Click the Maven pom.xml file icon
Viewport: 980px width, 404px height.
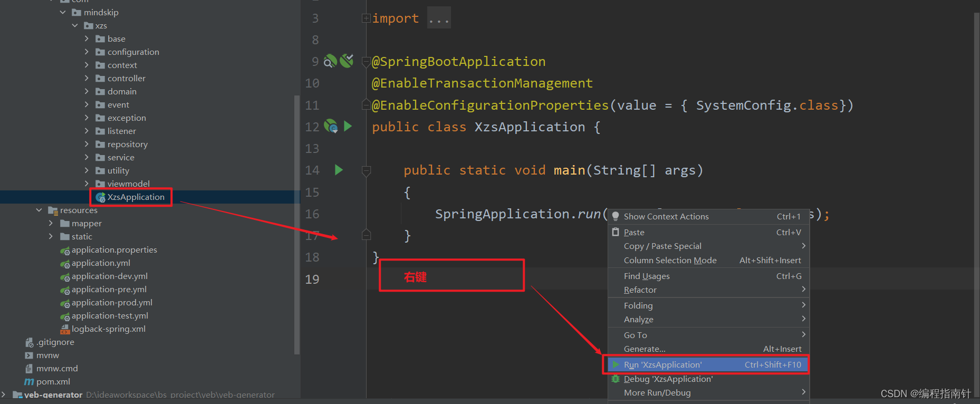tap(30, 381)
